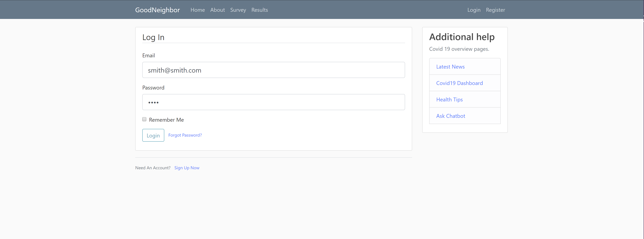The height and width of the screenshot is (239, 644).
Task: Click the Additional help heading
Action: coord(461,37)
